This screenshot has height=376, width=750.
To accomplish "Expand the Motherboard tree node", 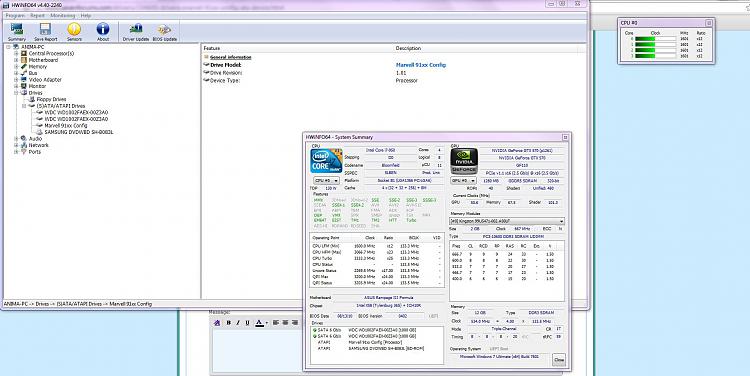I will coord(16,60).
